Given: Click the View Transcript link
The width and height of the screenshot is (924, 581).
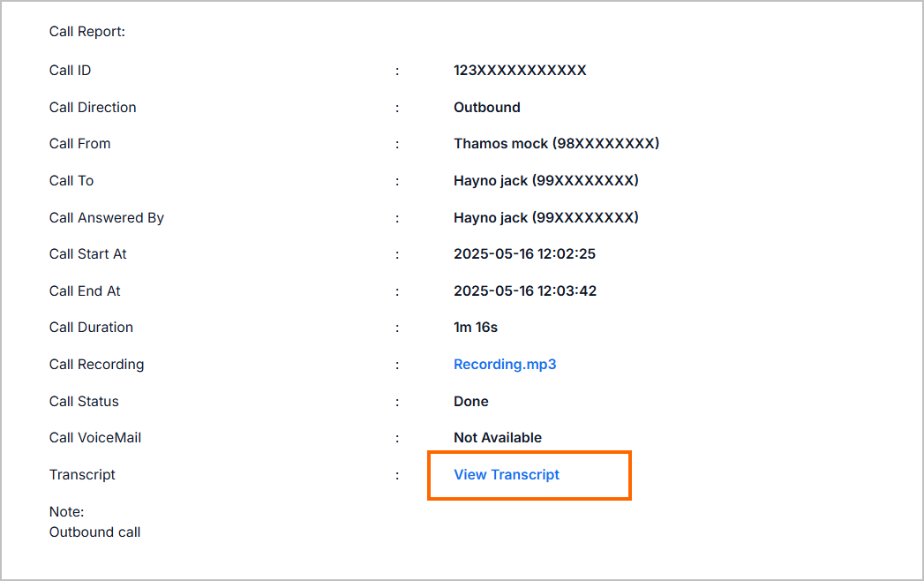Looking at the screenshot, I should 507,475.
